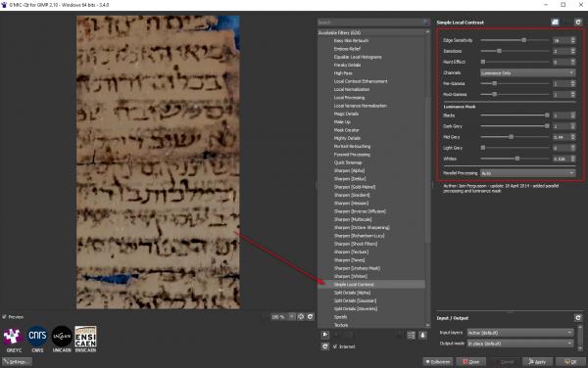Click the add-to-favorites icon below the filter list
This screenshot has height=368, width=588.
pos(325,335)
